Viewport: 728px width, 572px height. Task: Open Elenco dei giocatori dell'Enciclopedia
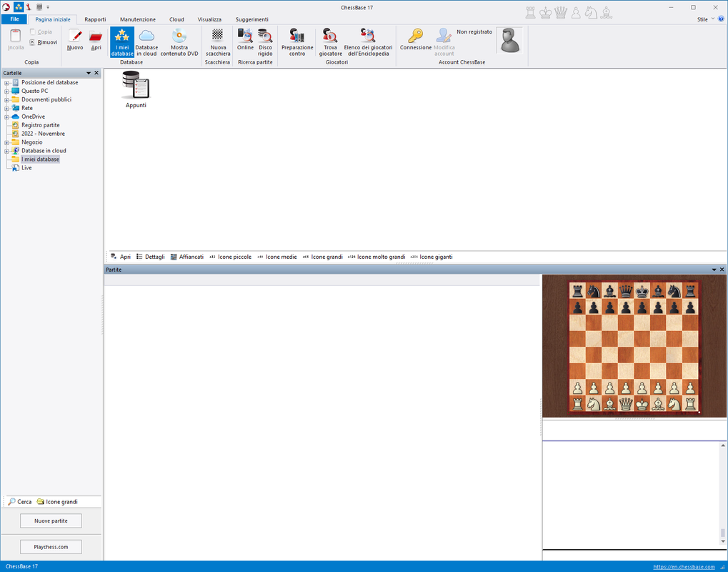[368, 41]
